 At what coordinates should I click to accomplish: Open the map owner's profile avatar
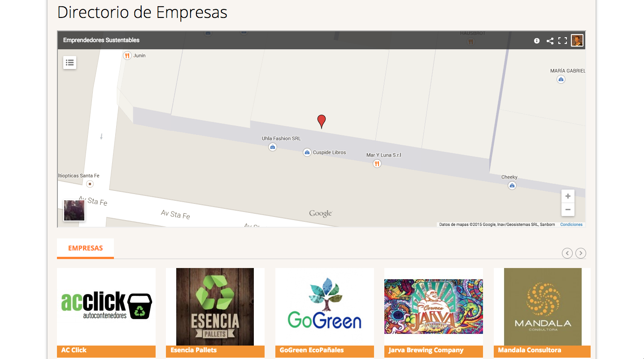[x=577, y=40]
